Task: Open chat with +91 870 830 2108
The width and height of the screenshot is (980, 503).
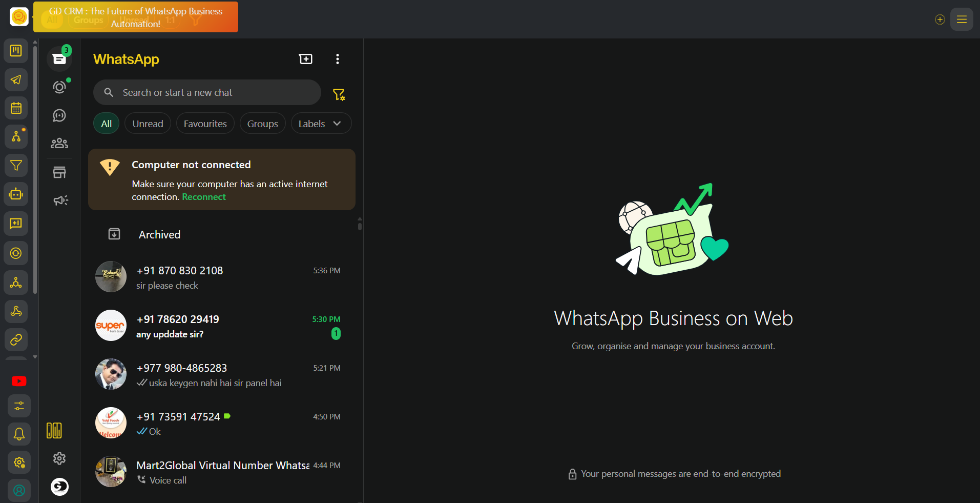Action: [221, 277]
